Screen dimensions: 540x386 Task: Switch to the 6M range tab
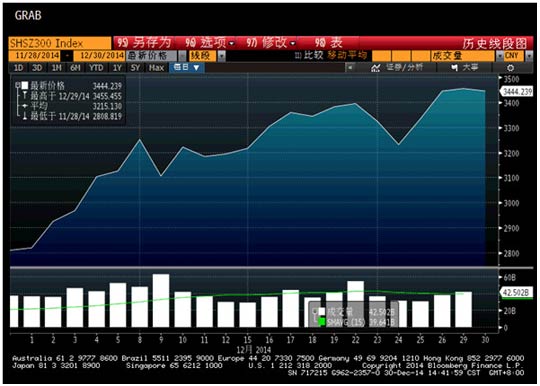[x=75, y=68]
